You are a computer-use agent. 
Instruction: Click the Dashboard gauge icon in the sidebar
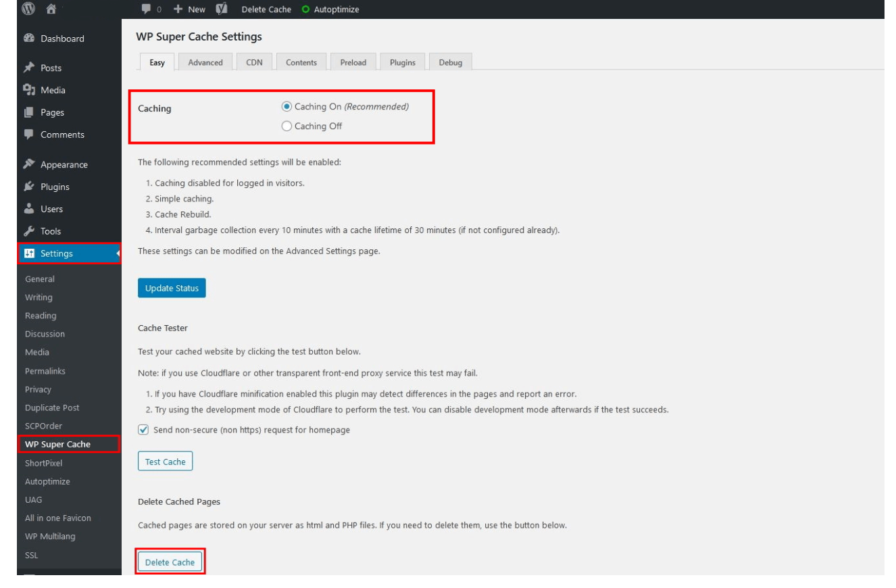[30, 39]
